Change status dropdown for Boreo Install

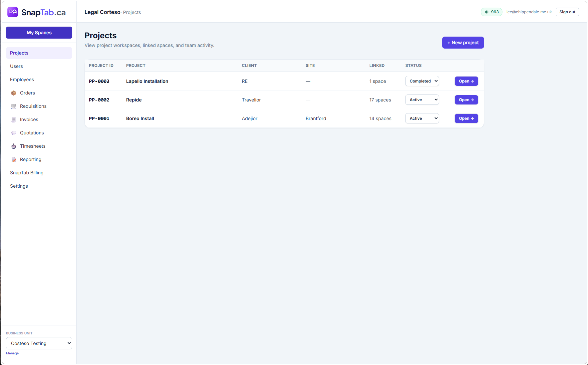click(x=422, y=118)
